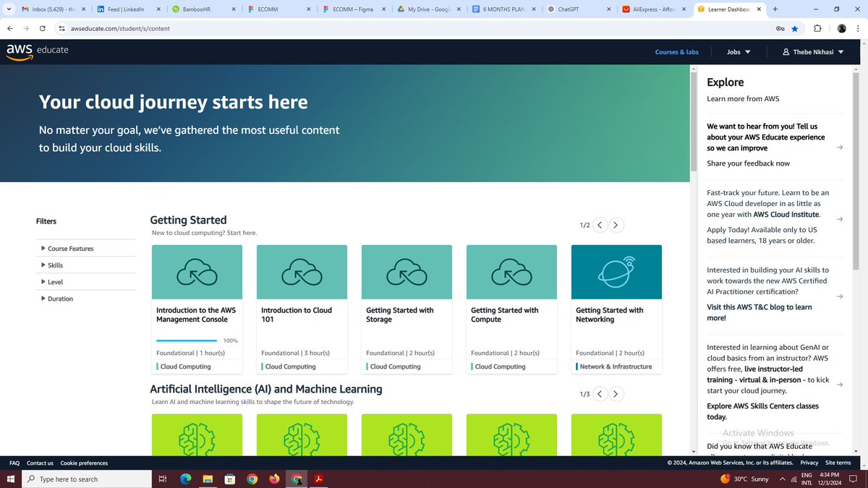Open the Courses & labs nav link
Screen dimensions: 868x488
click(x=676, y=52)
